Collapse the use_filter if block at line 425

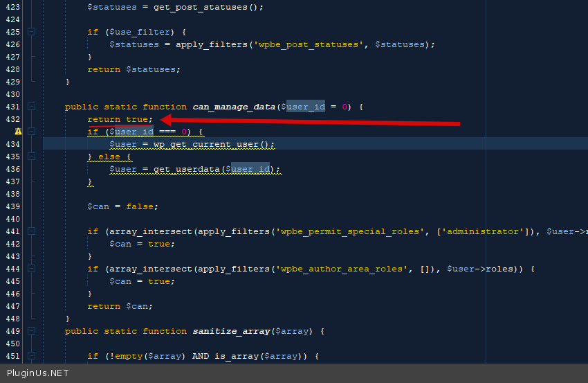point(31,32)
